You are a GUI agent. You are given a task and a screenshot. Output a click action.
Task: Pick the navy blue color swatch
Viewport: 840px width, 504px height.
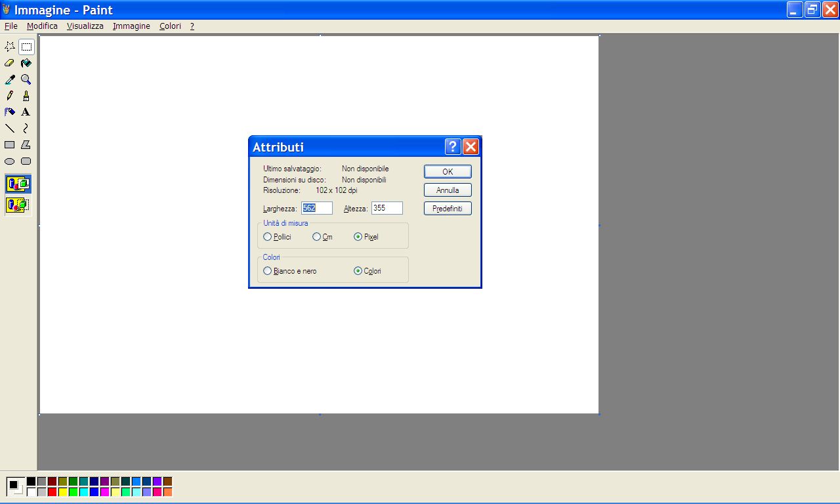pos(94,482)
